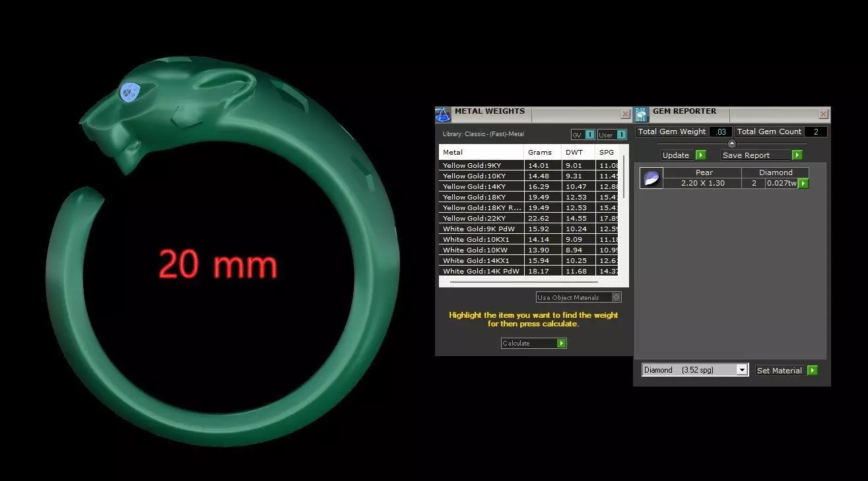Image resolution: width=868 pixels, height=481 pixels.
Task: Click the Metal Weights scale icon
Action: [x=443, y=114]
